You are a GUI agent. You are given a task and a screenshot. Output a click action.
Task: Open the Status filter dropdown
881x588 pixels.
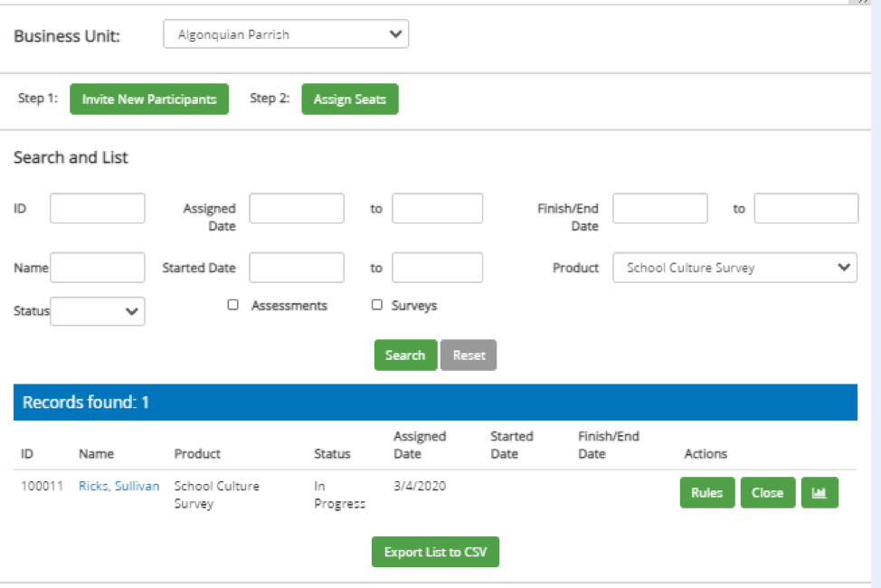(98, 311)
